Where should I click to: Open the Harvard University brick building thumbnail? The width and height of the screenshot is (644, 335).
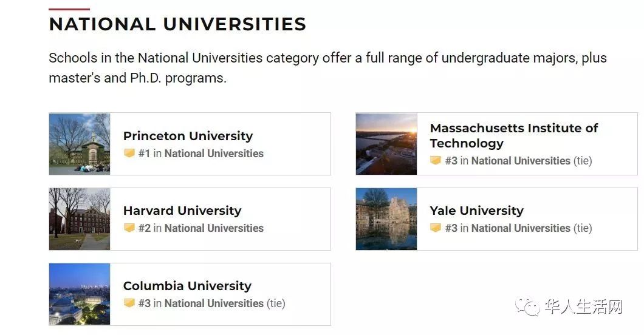pos(80,219)
